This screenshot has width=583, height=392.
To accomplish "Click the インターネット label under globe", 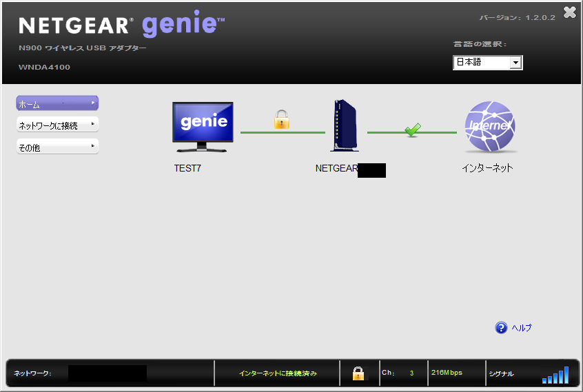I will (x=487, y=167).
